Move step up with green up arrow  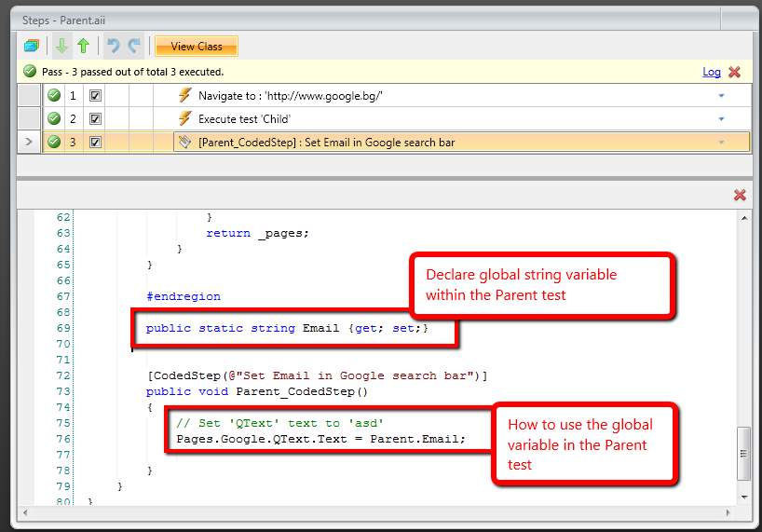(x=84, y=47)
